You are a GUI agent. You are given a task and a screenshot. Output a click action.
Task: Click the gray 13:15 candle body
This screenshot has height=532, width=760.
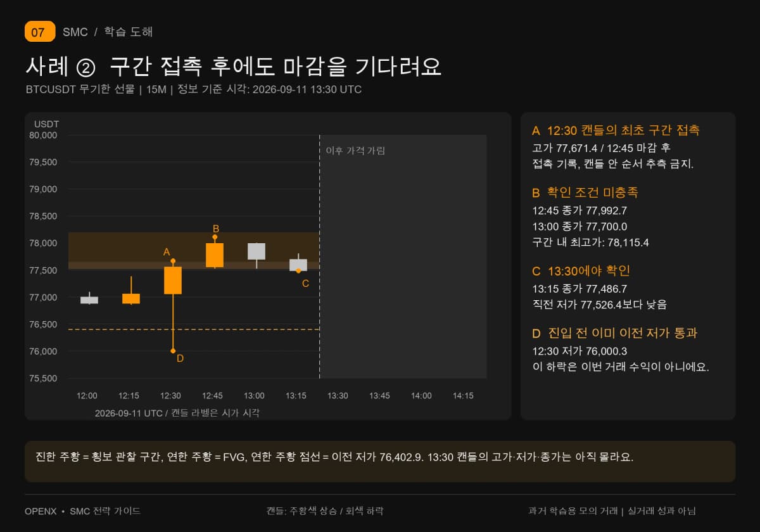click(298, 265)
